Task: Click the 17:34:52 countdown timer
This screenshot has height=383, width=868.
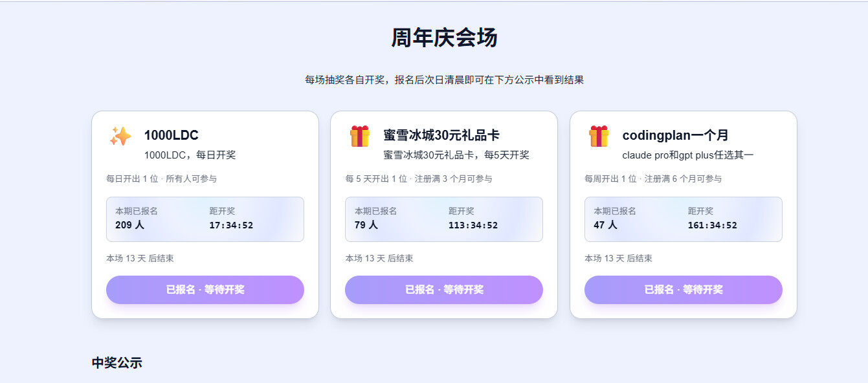Action: (231, 226)
